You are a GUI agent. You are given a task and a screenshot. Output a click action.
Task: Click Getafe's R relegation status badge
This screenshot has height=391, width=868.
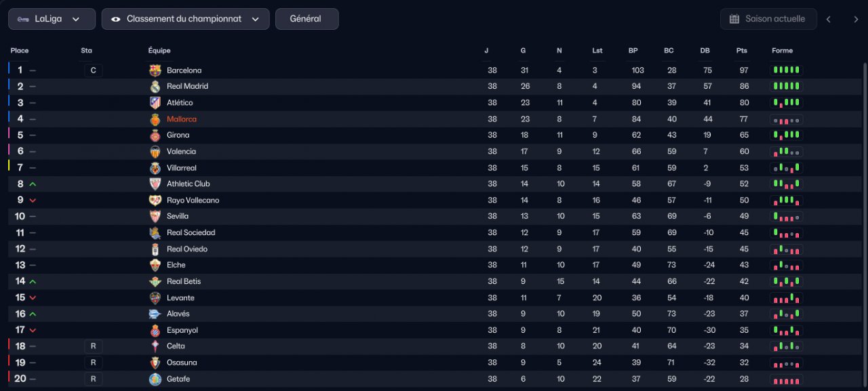pos(94,379)
